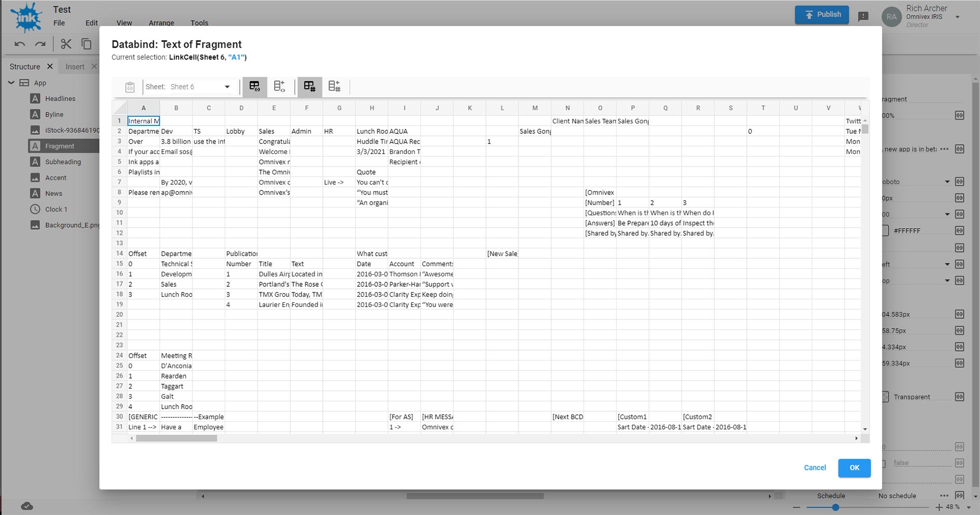Switch to relative row reference mode

click(x=334, y=87)
